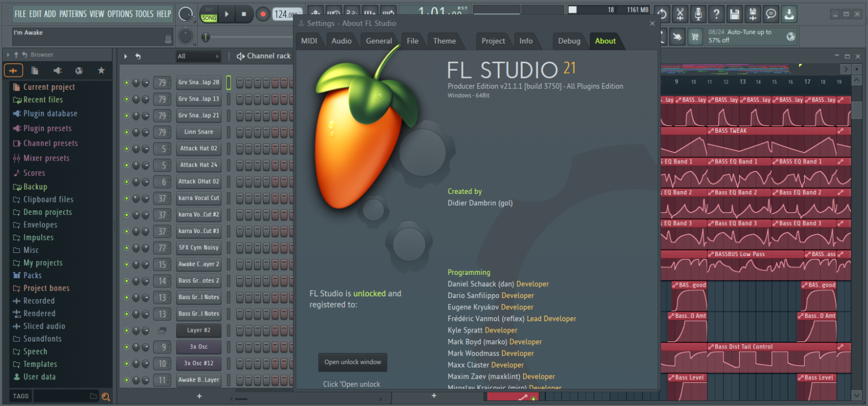Collapse the Browser panel with its triangle
Screen dimensions: 868x406
(7, 55)
